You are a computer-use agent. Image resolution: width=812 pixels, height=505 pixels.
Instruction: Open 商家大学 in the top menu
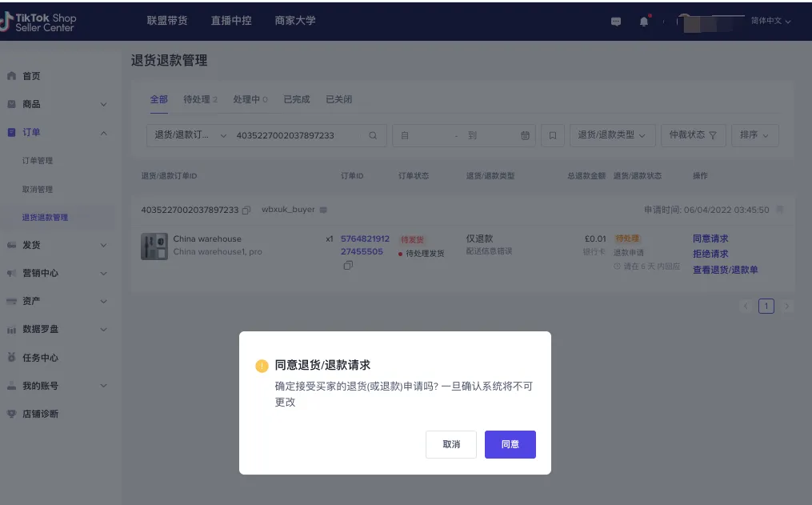point(295,21)
